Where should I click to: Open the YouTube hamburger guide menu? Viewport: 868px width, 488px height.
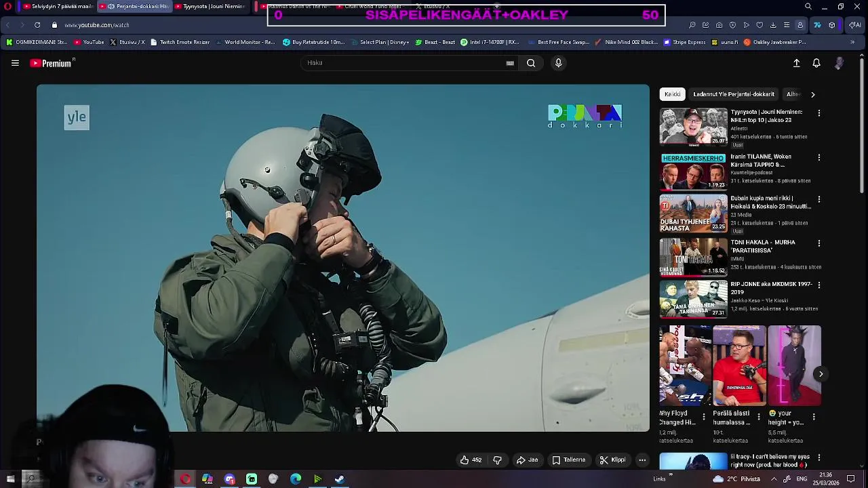click(15, 63)
